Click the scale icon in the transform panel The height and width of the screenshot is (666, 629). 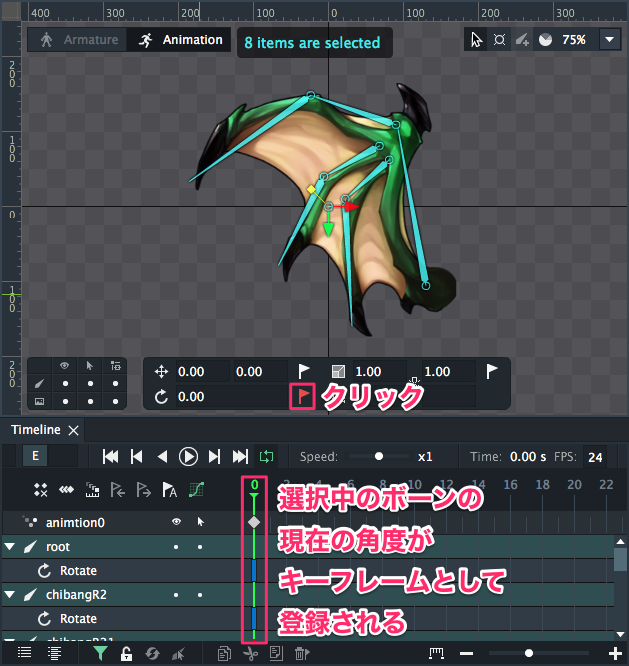point(338,372)
